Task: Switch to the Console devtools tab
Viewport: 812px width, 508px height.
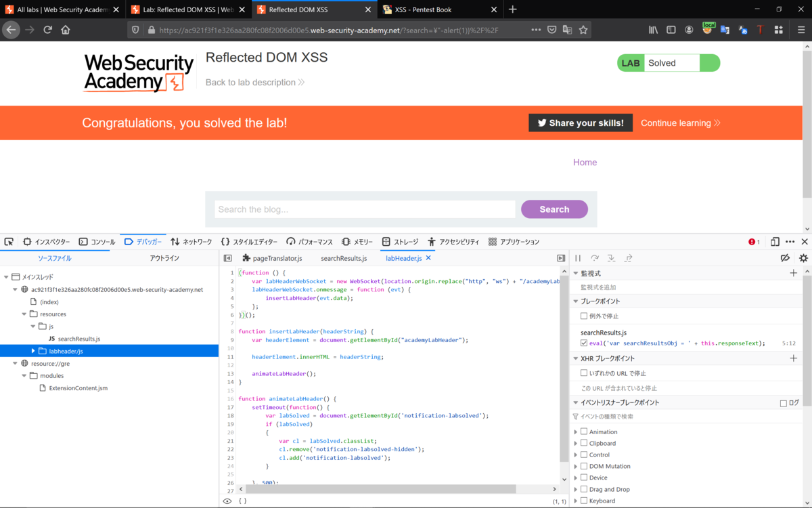Action: (97, 242)
